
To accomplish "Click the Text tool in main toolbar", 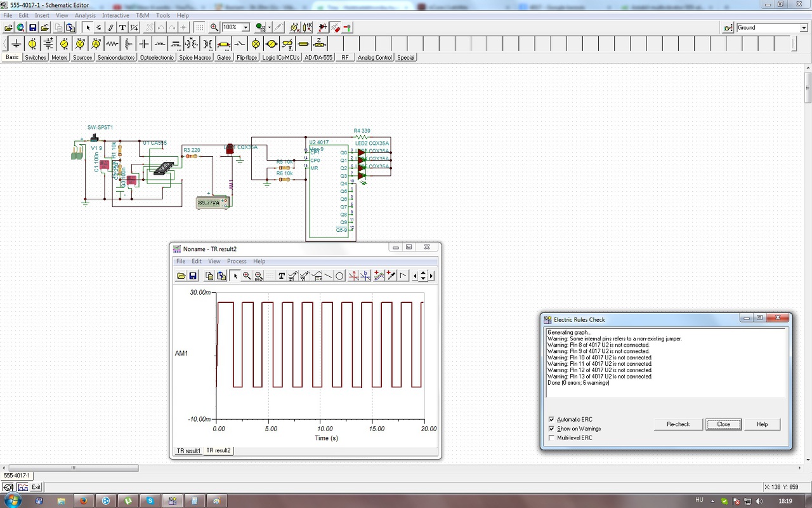I will (122, 27).
